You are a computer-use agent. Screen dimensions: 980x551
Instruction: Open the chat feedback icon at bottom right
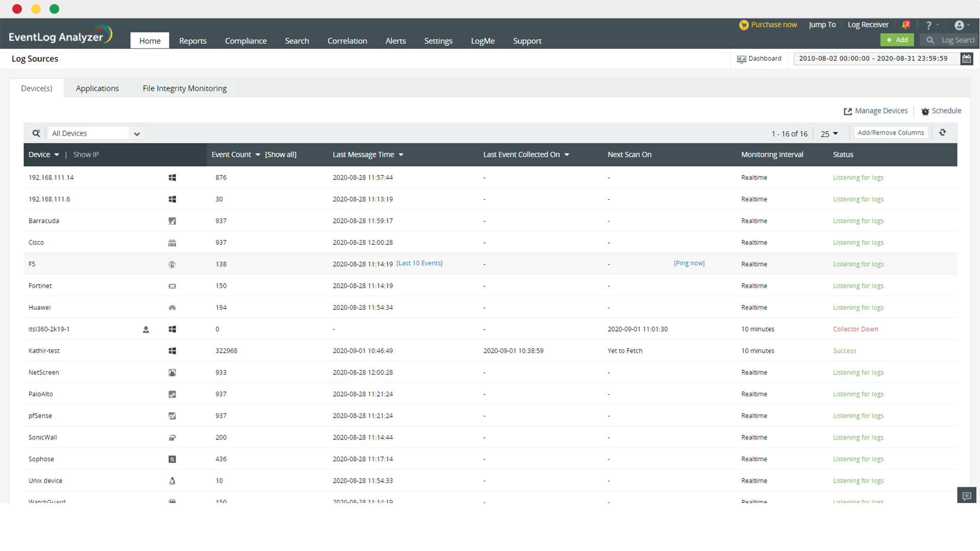pyautogui.click(x=966, y=495)
